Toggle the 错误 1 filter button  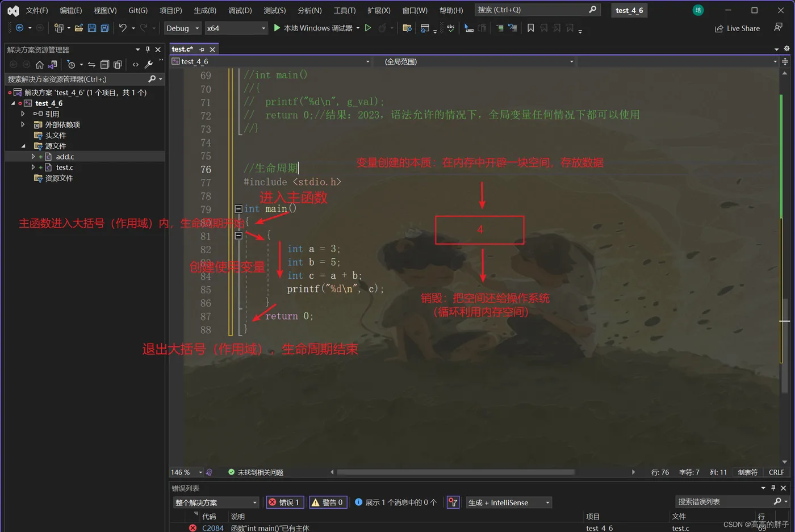pyautogui.click(x=285, y=502)
